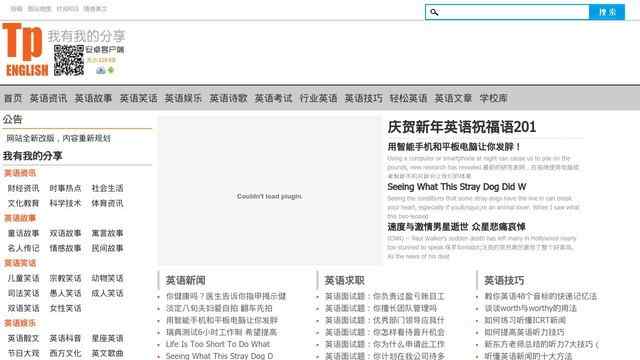Image resolution: width=640 pixels, height=360 pixels.
Task: Open 英语资讯 navigation menu item
Action: point(48,98)
